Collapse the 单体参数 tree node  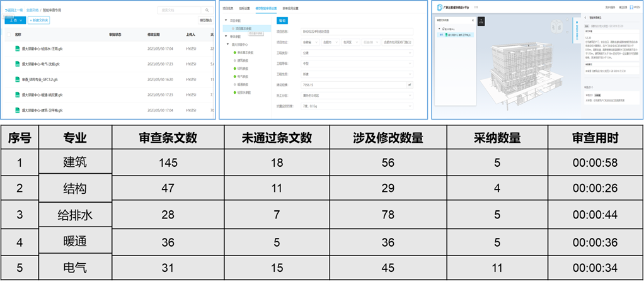[x=226, y=37]
